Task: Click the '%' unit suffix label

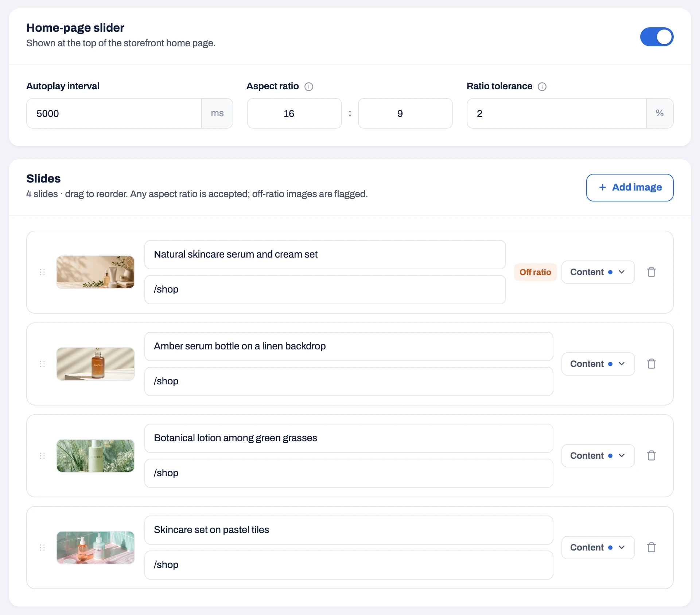Action: [x=660, y=113]
